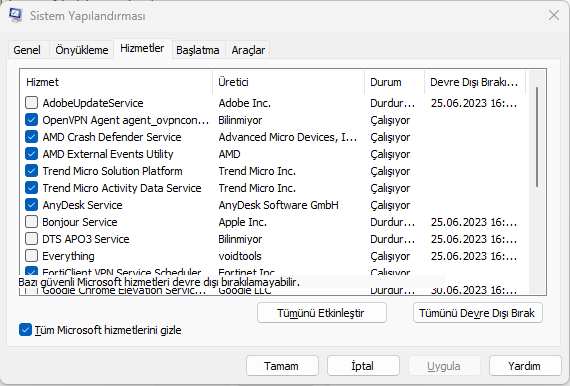Click Tümünü Etkinleştir button

pyautogui.click(x=322, y=313)
